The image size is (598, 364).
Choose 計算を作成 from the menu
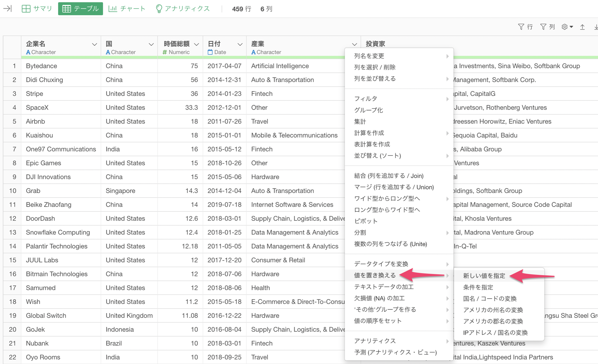[399, 133]
